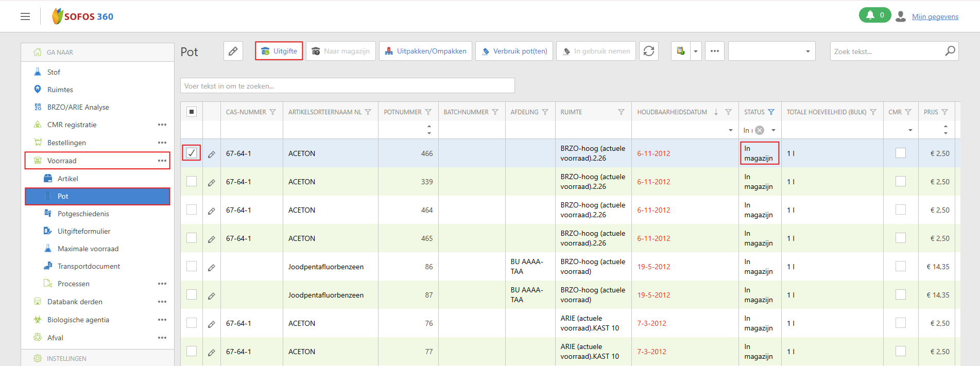Viewport: 980px width, 366px height.
Task: Click the Uitgifte button
Action: (279, 51)
